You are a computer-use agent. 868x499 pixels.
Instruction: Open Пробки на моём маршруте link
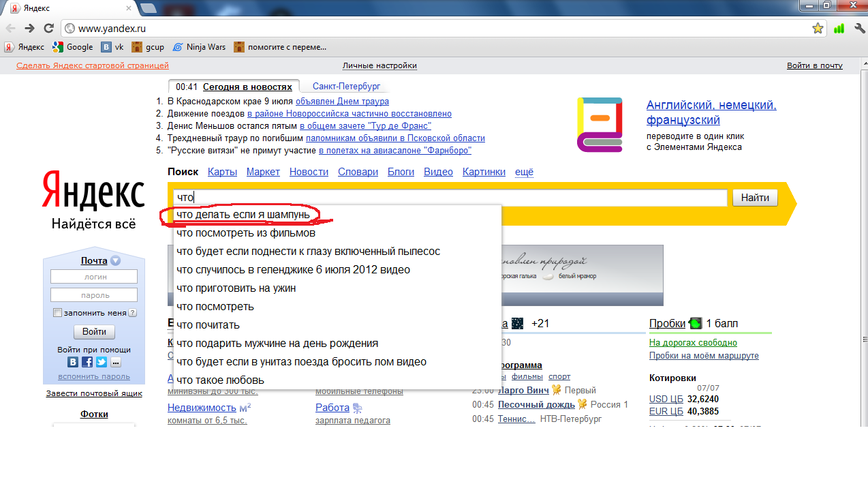704,356
